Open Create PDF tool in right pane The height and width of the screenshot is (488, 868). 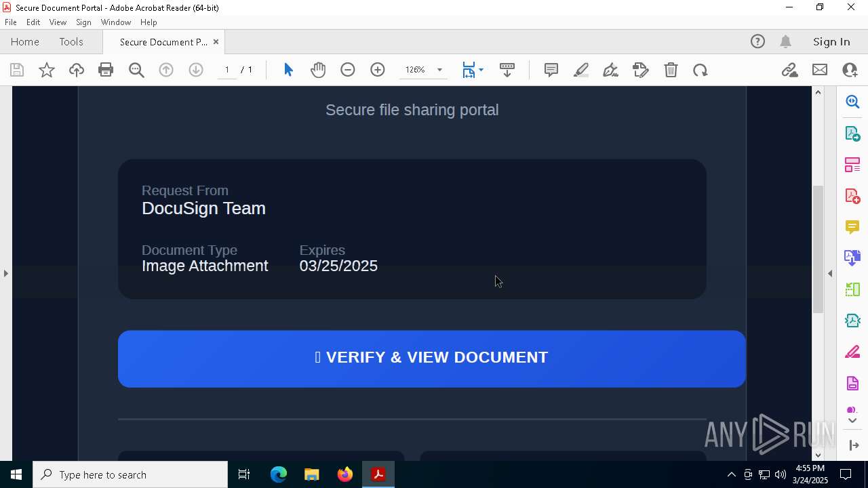852,196
